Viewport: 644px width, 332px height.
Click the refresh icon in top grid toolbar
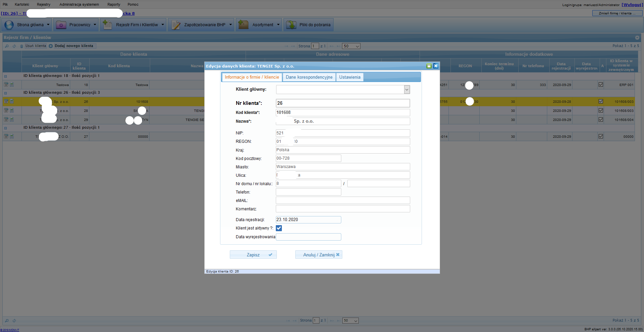[14, 46]
